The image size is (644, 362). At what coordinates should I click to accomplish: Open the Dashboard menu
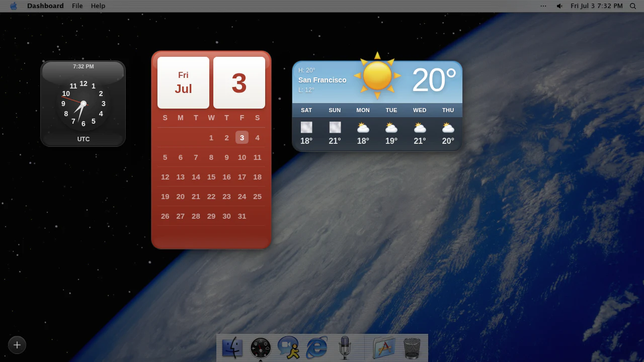point(45,6)
